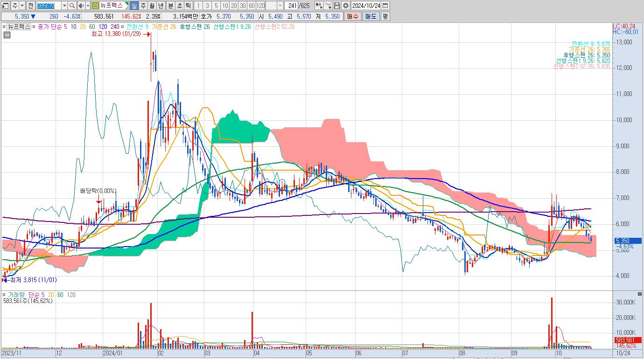
Task: Switch to 초 second period
Action: coord(179,6)
